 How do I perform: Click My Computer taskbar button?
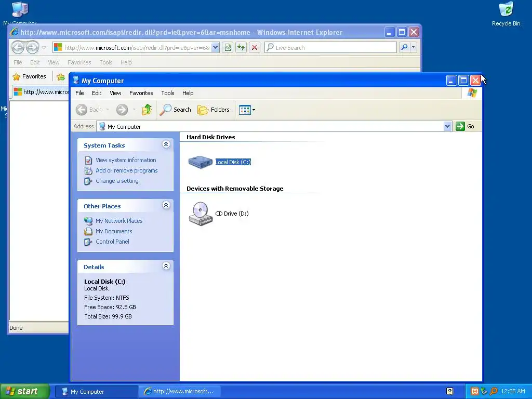point(96,392)
